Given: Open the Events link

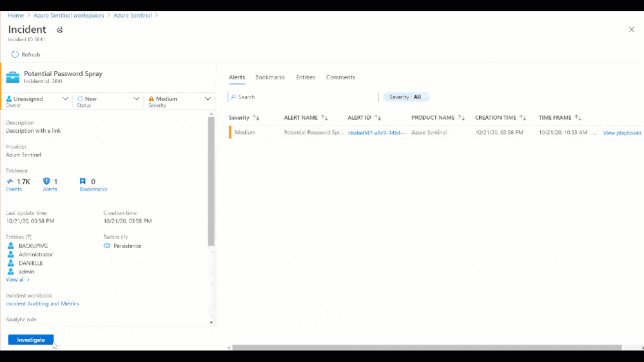Looking at the screenshot, I should (x=14, y=189).
